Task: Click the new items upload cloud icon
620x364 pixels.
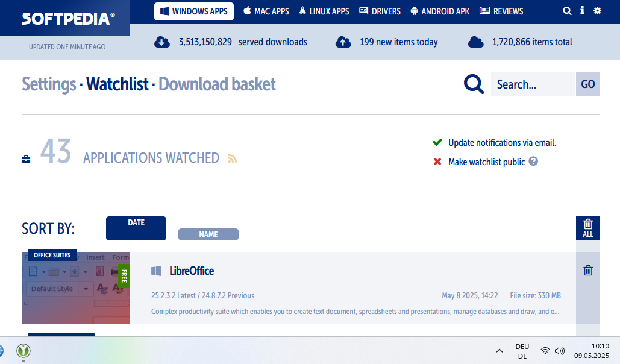Action: pyautogui.click(x=343, y=42)
